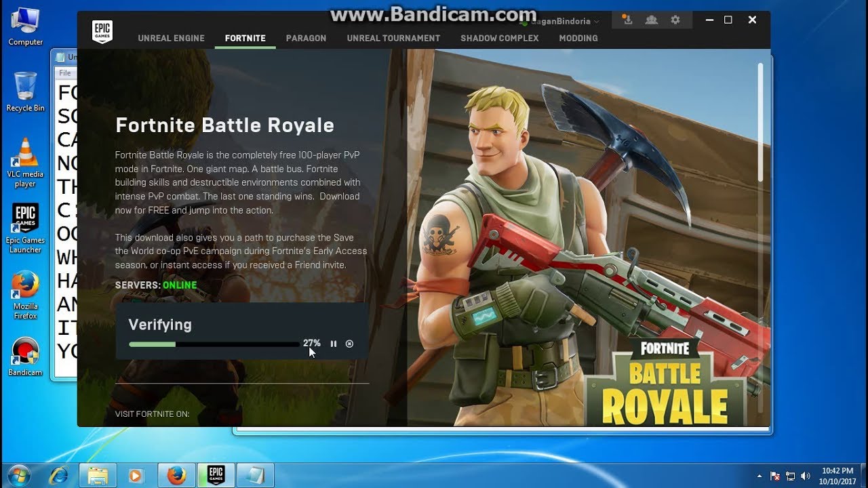The width and height of the screenshot is (868, 488).
Task: Open the friends list icon
Action: click(651, 20)
